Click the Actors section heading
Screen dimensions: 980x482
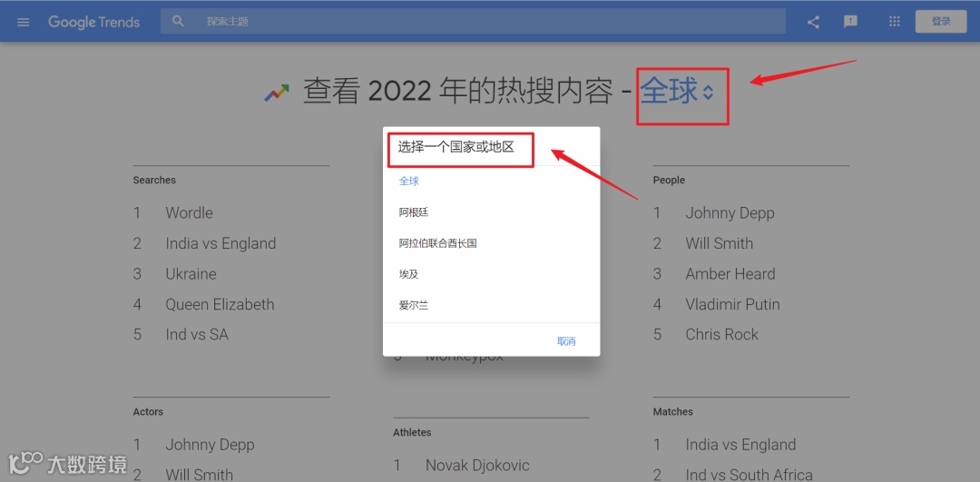(x=148, y=412)
